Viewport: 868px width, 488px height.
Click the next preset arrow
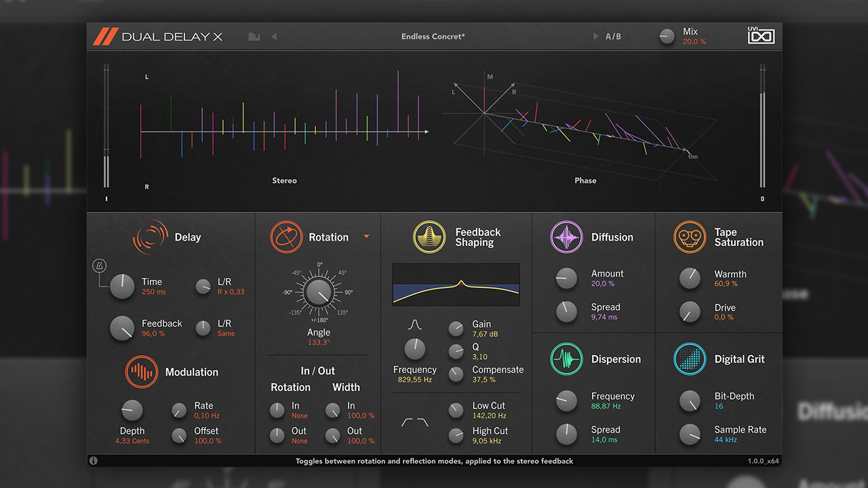[595, 36]
